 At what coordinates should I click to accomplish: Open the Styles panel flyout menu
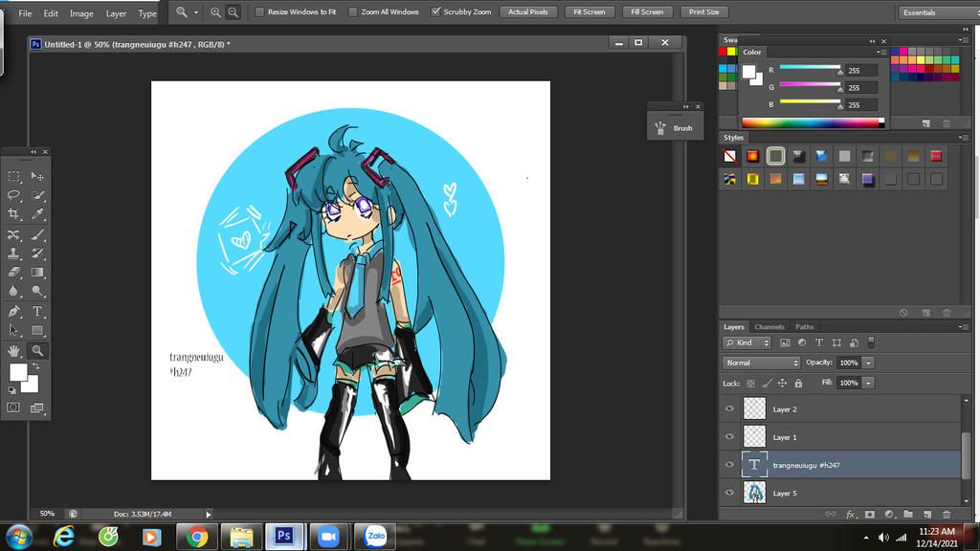pyautogui.click(x=961, y=138)
